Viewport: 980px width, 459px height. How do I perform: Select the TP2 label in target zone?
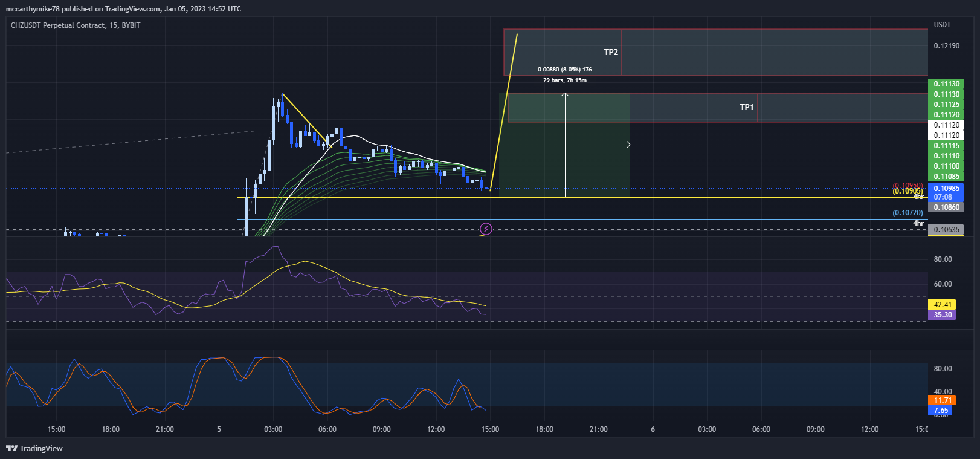(x=611, y=52)
